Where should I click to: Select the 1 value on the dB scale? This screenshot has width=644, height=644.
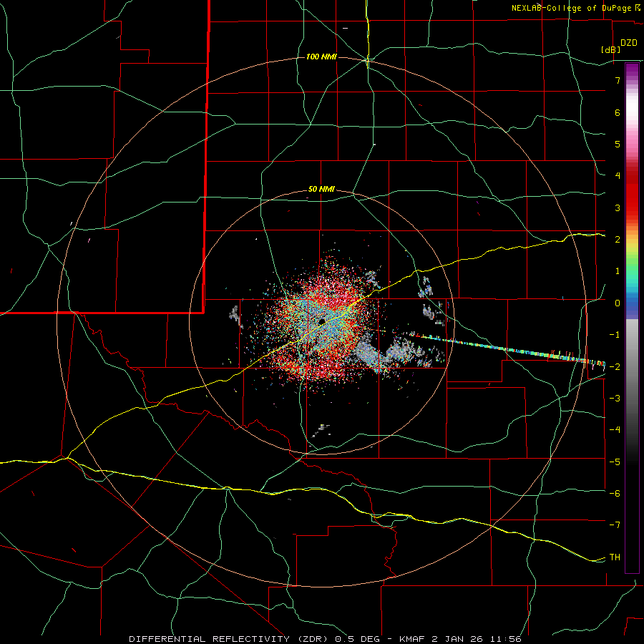coord(618,271)
